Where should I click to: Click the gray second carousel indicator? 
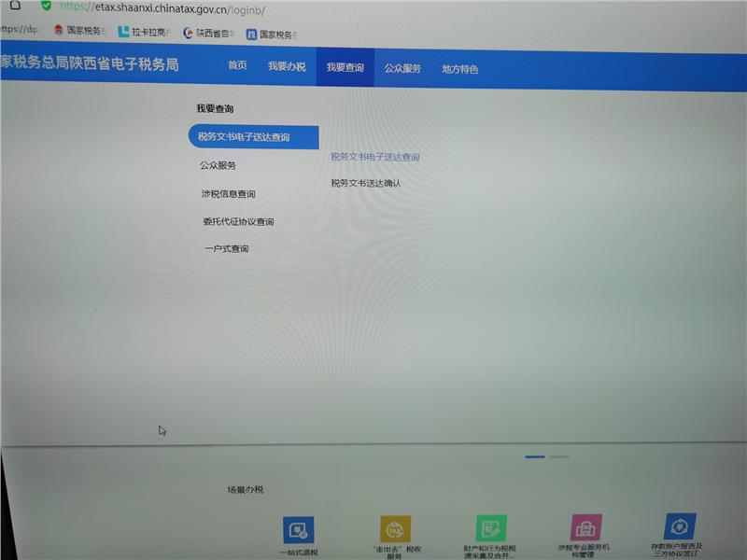[559, 456]
